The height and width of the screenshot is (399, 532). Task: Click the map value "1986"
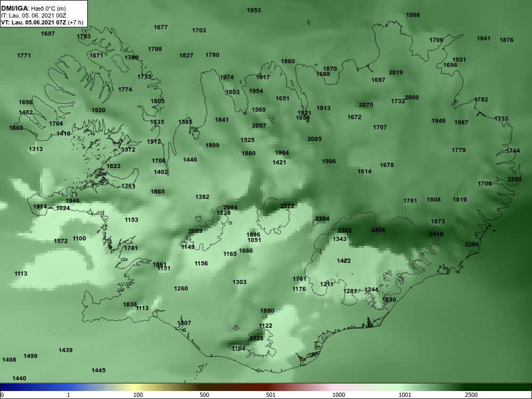413,15
